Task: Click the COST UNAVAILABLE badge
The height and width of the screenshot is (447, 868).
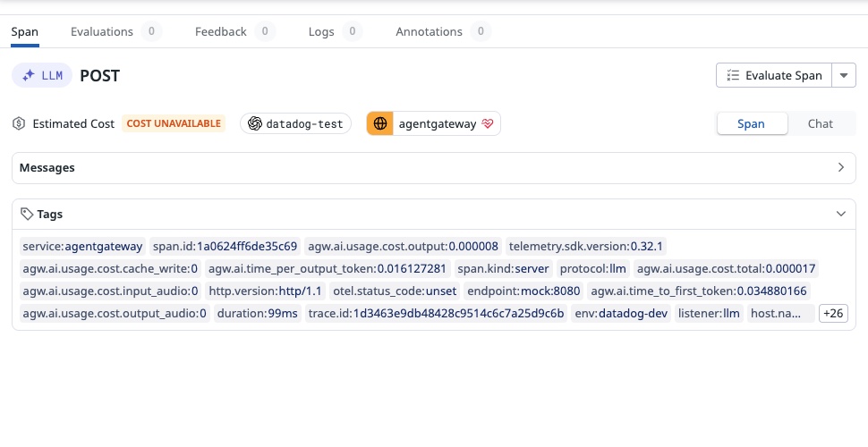Action: click(x=174, y=123)
